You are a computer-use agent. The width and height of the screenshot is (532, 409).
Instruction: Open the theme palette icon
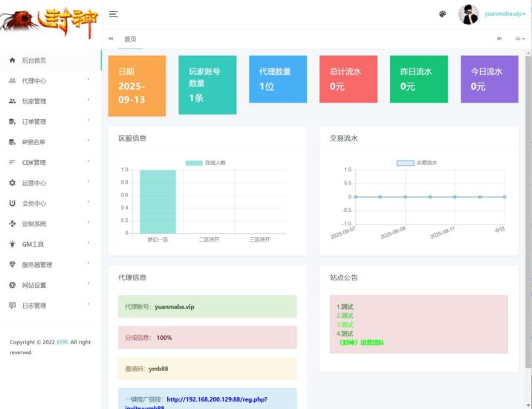(442, 14)
